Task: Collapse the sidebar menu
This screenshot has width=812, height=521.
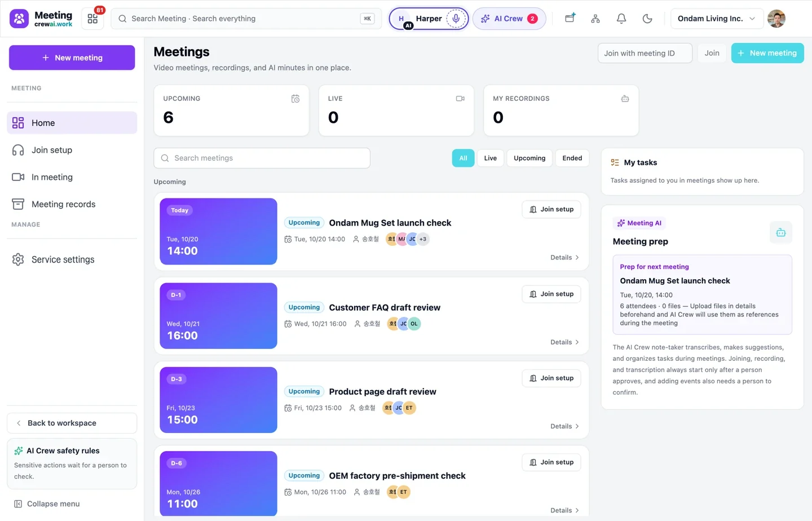Action: click(x=47, y=504)
